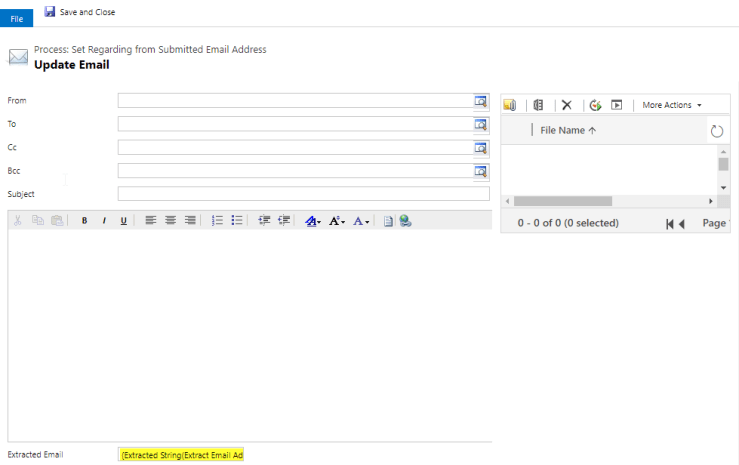Refresh the attachments list
Image resolution: width=739 pixels, height=465 pixels.
point(717,131)
